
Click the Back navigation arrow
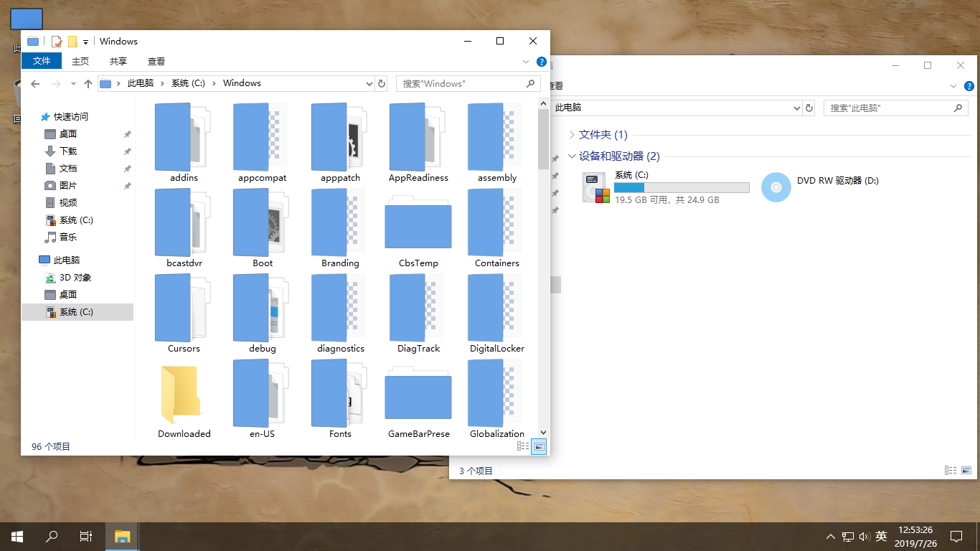pos(35,84)
